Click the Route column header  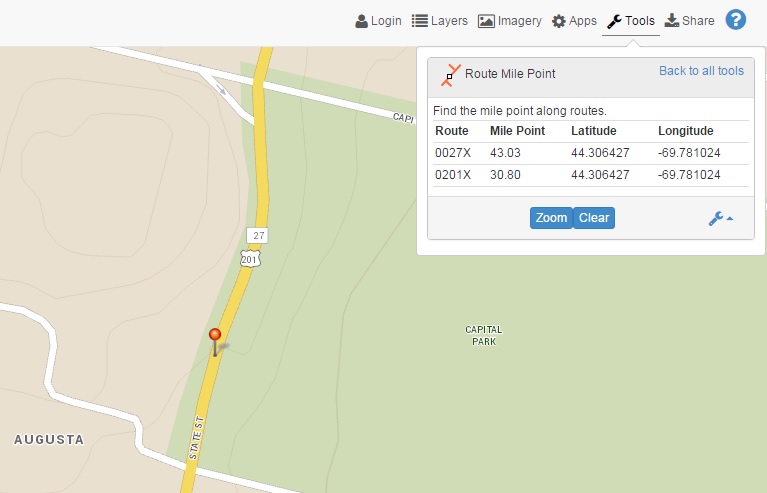(x=452, y=131)
